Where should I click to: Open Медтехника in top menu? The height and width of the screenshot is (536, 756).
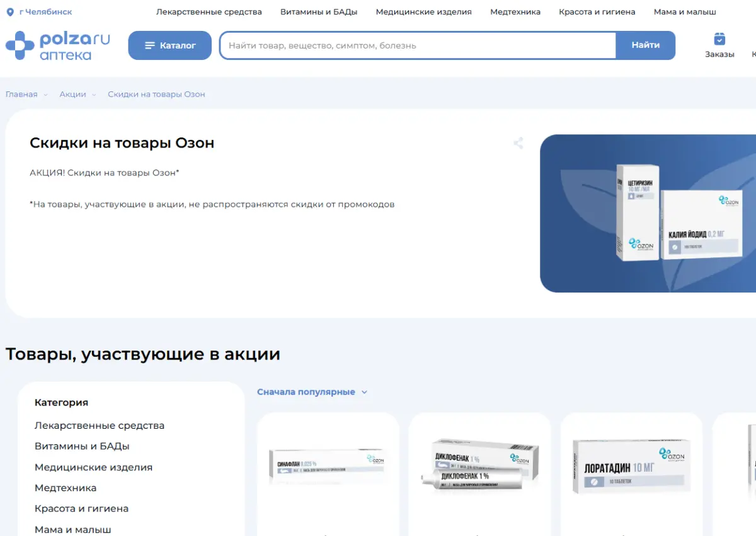(x=515, y=12)
